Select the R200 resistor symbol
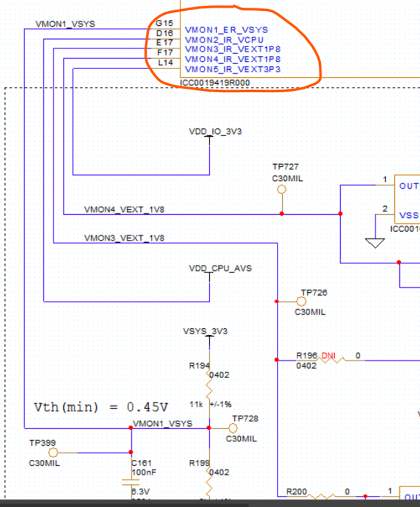This screenshot has width=420, height=507. point(321,496)
